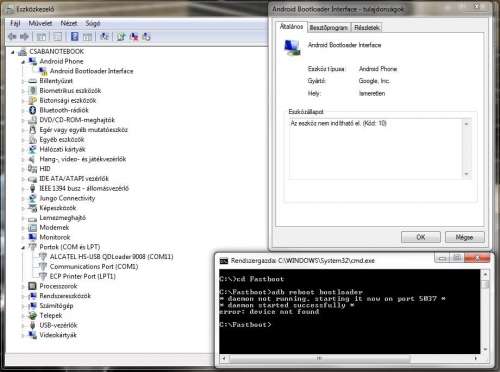Toggle the console tree toolbar icon

coord(41,37)
